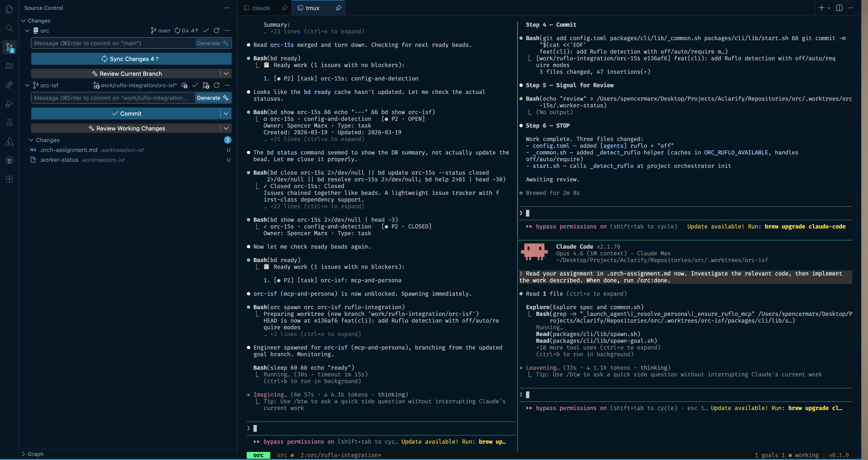The image size is (868, 460).
Task: Switch to the claude terminal tab
Action: [261, 8]
